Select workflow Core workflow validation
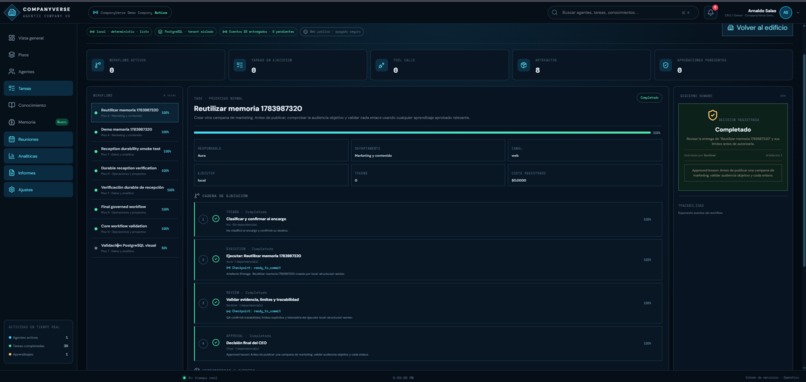 point(135,228)
